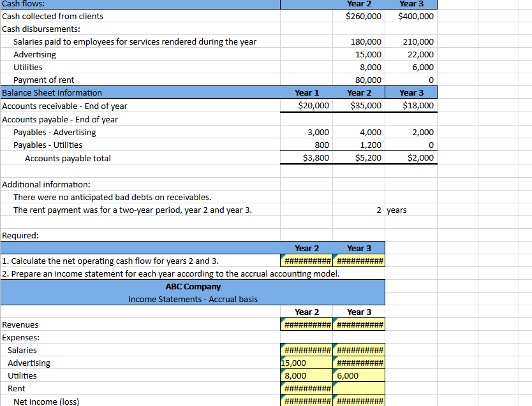Screen dimensions: 532x406
Task: Select the Utilities expense cell showing 6,000
Action: (x=358, y=375)
